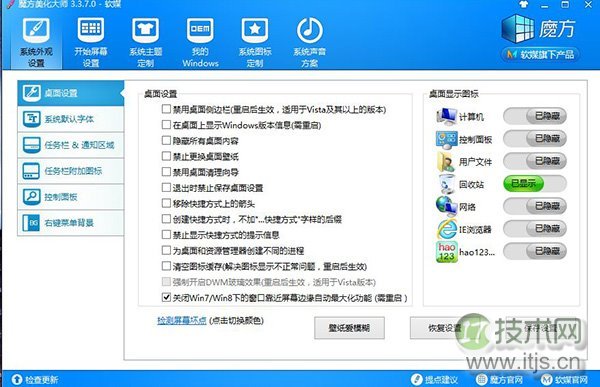
Task: Check 退出时禁止保存桌面设置 option
Action: click(166, 188)
